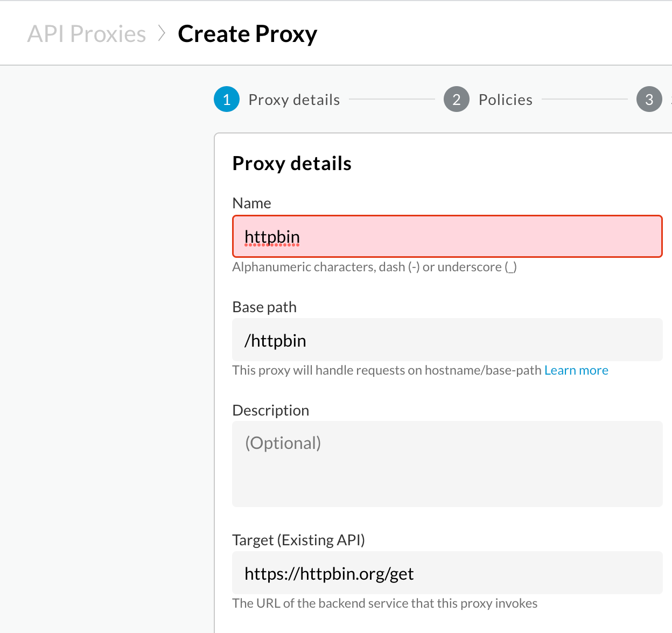This screenshot has height=633, width=672.
Task: Open the Learn more link
Action: tap(576, 370)
